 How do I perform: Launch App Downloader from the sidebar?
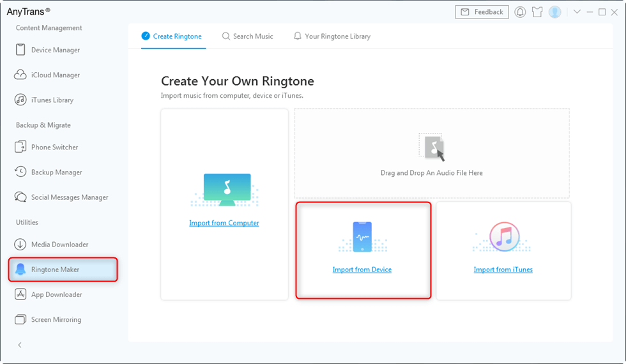click(56, 294)
